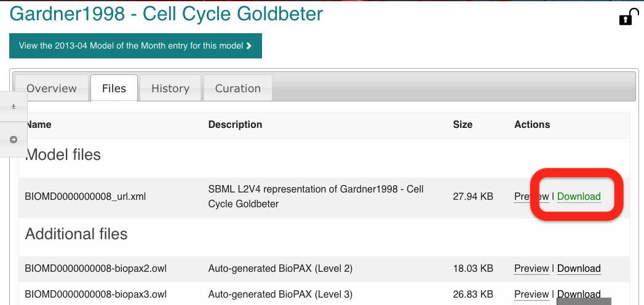The width and height of the screenshot is (644, 305).
Task: Preview the biopax2.owl file
Action: click(x=531, y=269)
